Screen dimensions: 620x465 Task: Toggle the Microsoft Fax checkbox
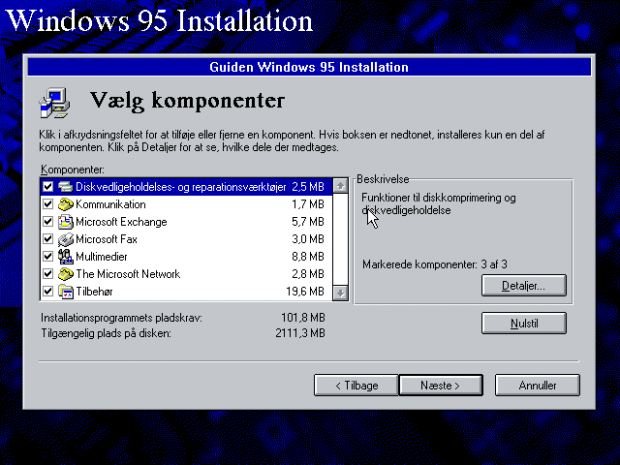[x=48, y=239]
